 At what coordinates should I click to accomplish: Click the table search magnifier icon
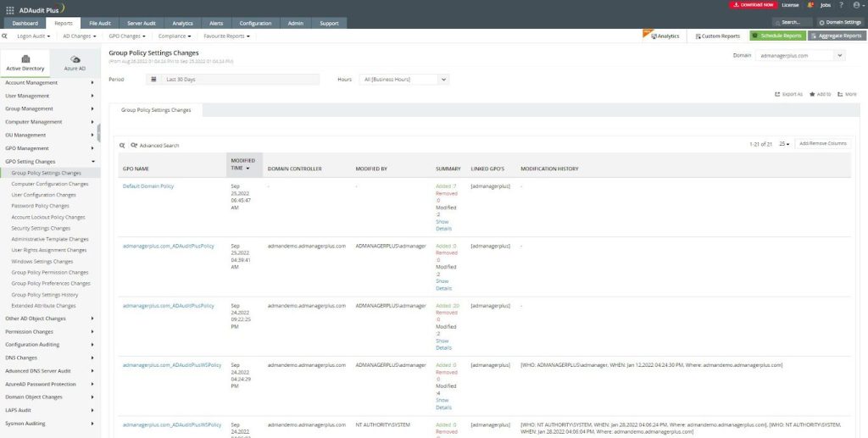point(122,145)
